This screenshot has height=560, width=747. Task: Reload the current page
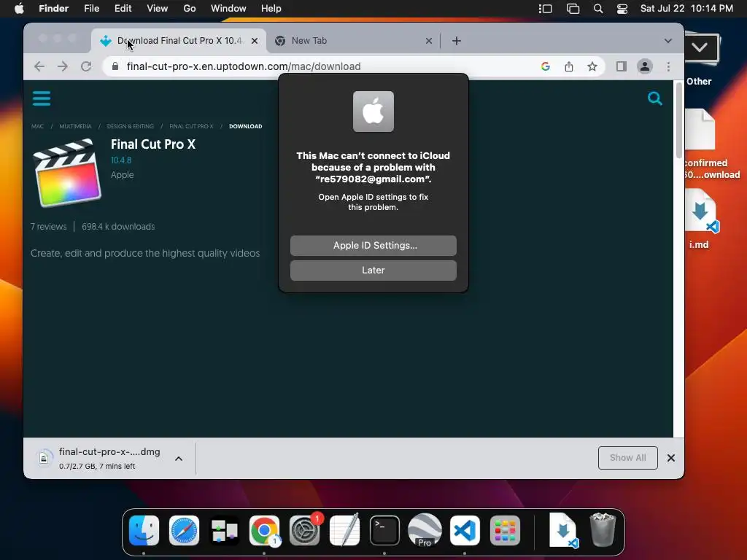coord(86,66)
